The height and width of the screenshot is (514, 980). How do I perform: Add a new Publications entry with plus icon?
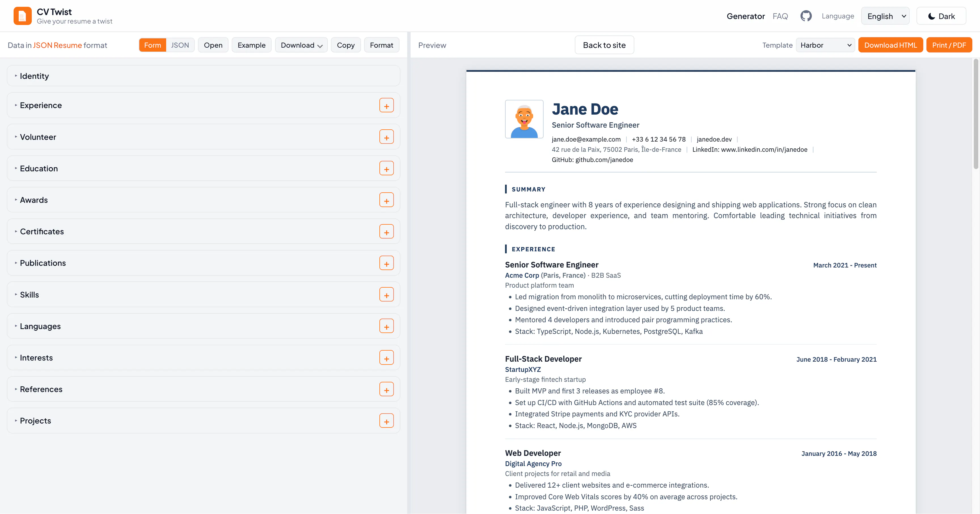386,263
